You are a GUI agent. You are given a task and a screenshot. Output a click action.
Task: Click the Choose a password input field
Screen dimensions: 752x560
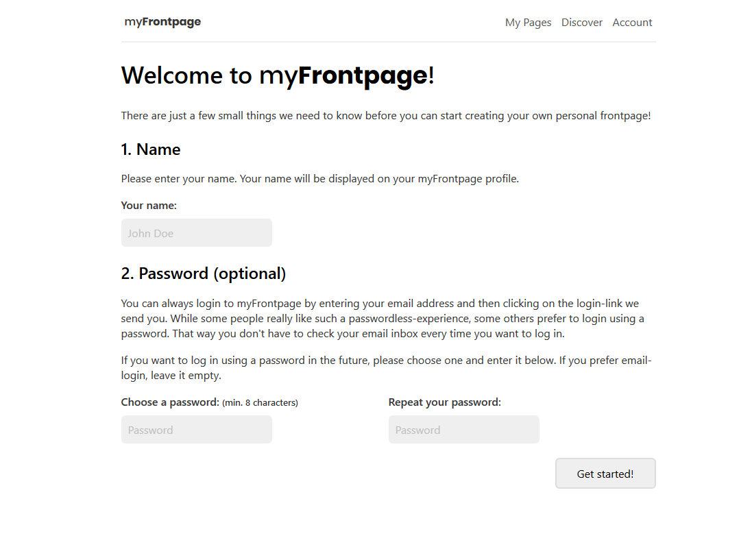pyautogui.click(x=197, y=430)
